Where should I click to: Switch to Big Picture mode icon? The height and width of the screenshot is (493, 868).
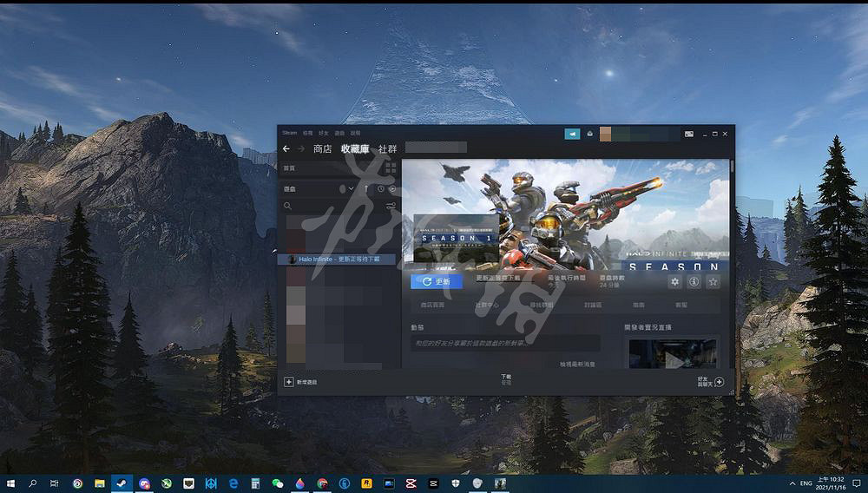point(689,134)
